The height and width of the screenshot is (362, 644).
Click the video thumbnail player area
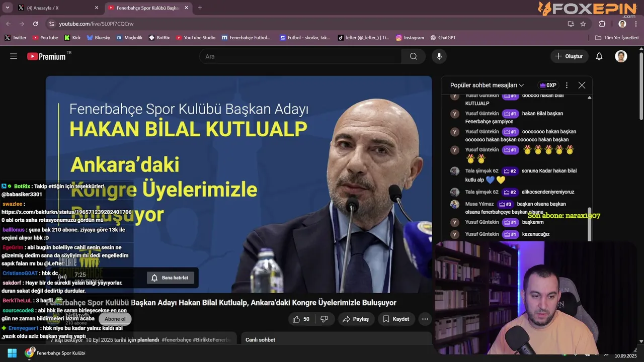point(239,185)
